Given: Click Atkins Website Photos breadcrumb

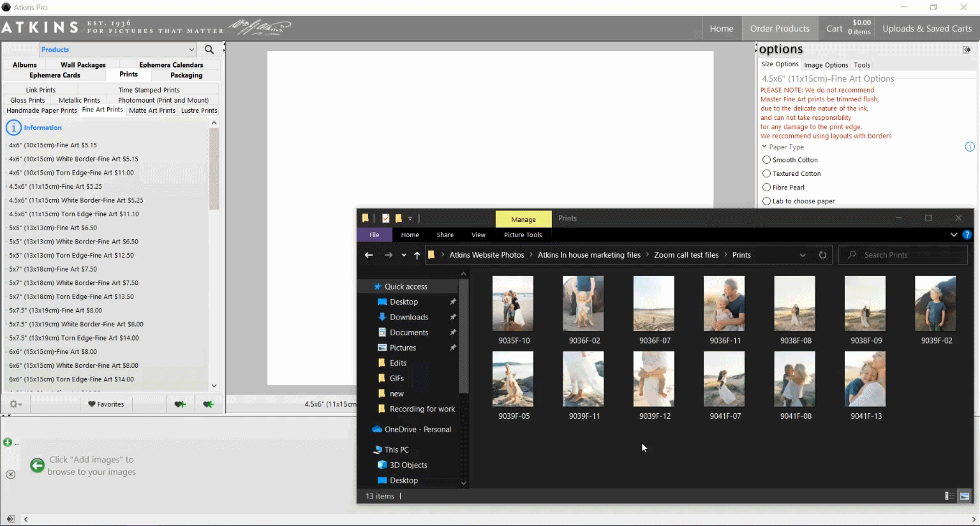Looking at the screenshot, I should pyautogui.click(x=487, y=255).
